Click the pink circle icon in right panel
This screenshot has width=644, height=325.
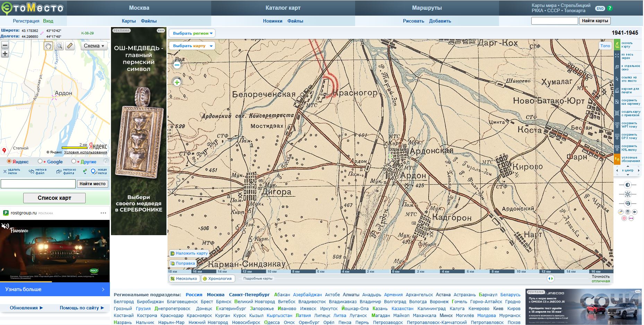(x=624, y=219)
